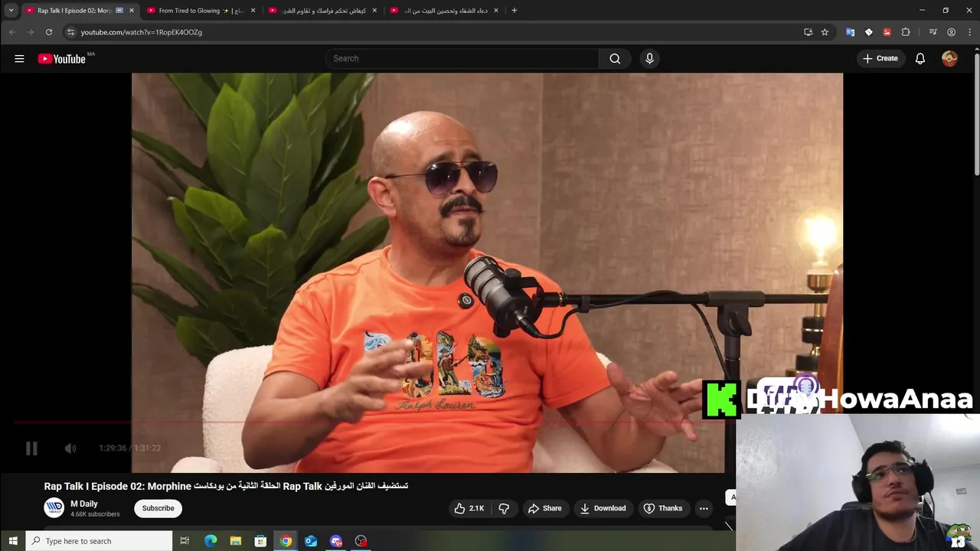The image size is (980, 551).
Task: Open Microsoft Store from taskbar
Action: pyautogui.click(x=260, y=541)
